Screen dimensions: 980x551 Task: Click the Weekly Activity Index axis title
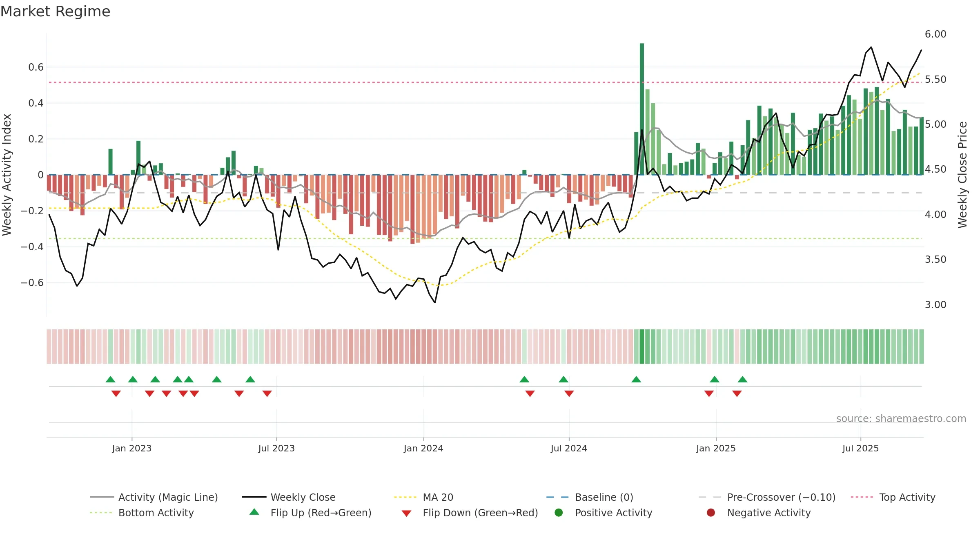pyautogui.click(x=7, y=175)
